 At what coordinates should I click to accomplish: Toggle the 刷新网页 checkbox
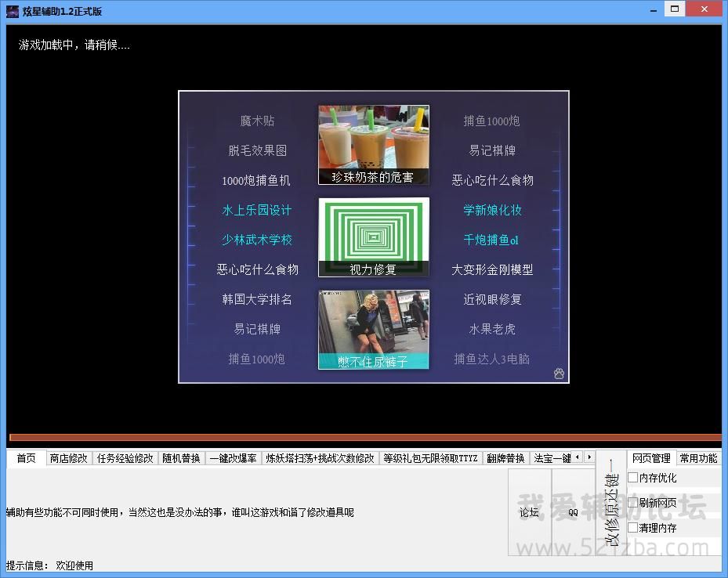coord(633,503)
